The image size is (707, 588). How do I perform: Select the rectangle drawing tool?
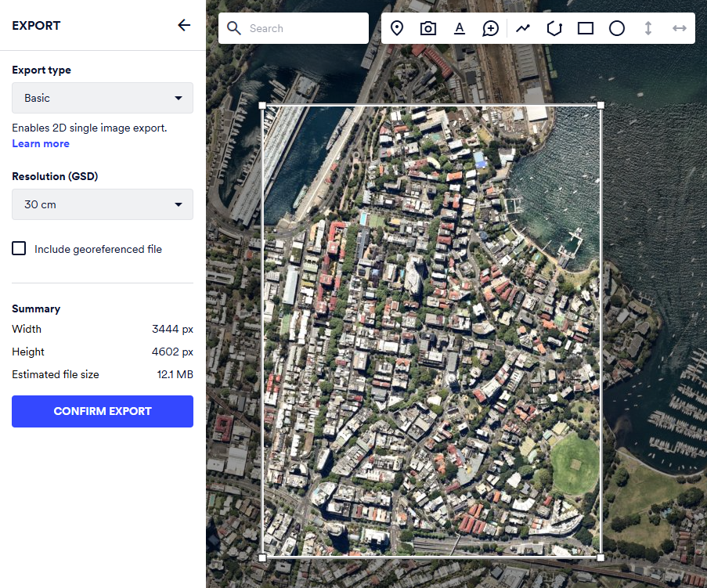pyautogui.click(x=586, y=28)
